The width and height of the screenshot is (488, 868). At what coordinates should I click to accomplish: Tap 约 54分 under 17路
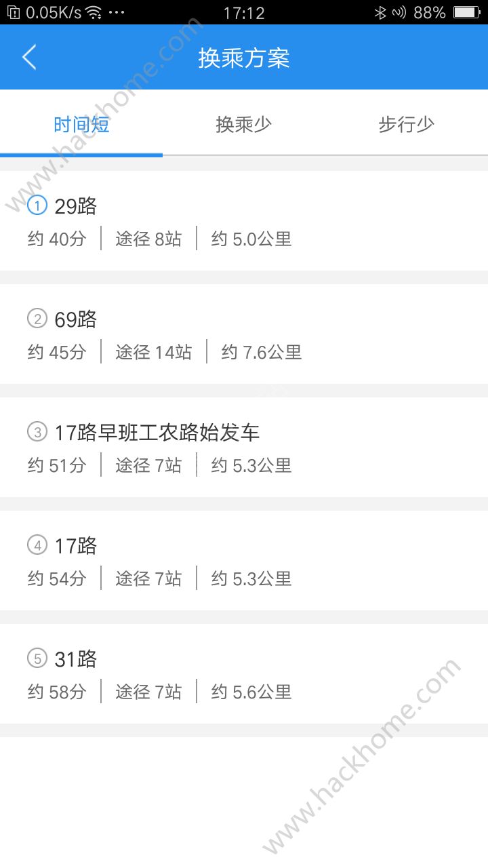coord(57,578)
